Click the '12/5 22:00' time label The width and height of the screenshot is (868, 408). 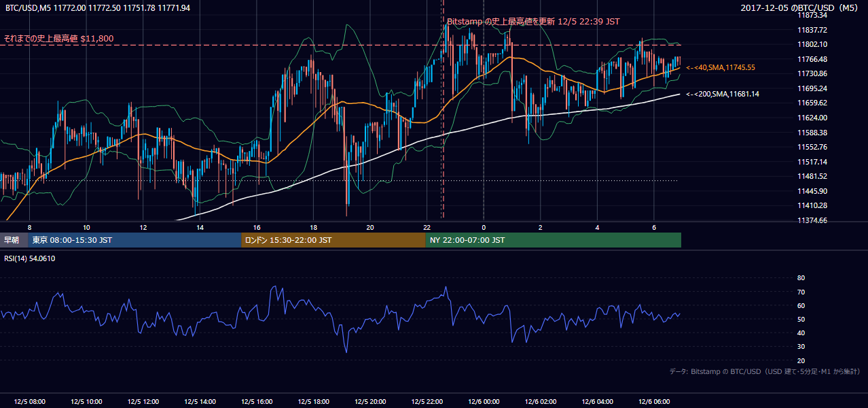(427, 402)
